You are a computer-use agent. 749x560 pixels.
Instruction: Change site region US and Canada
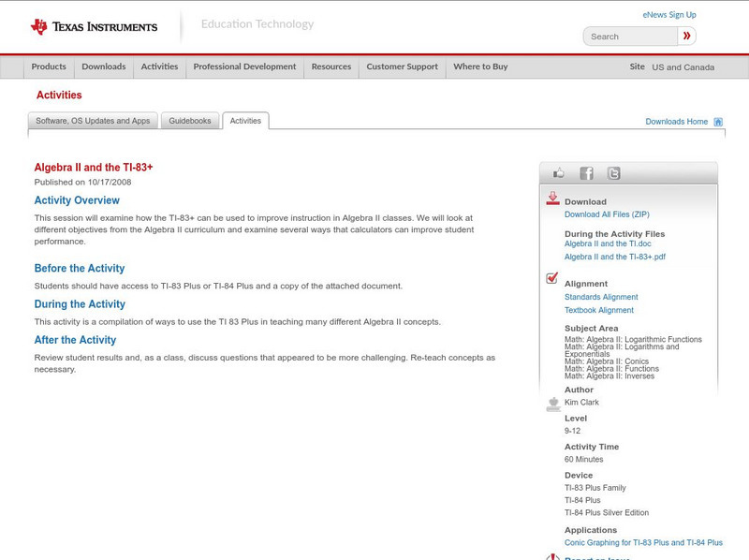point(683,67)
